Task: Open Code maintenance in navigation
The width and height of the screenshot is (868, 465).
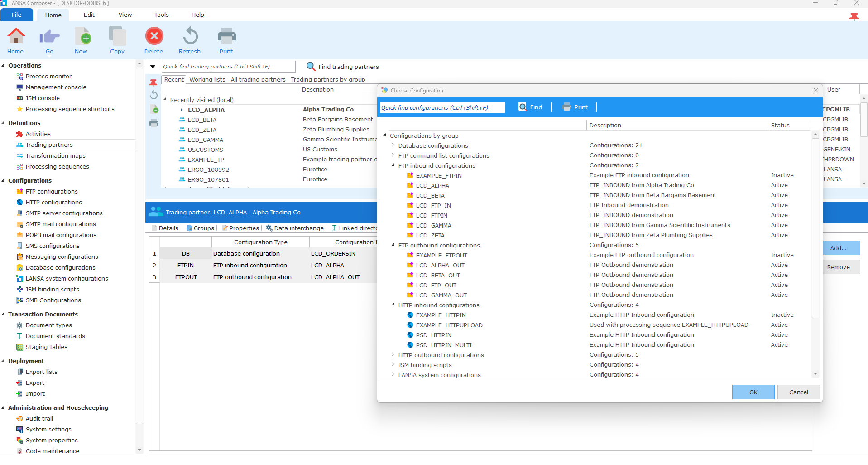Action: (52, 451)
